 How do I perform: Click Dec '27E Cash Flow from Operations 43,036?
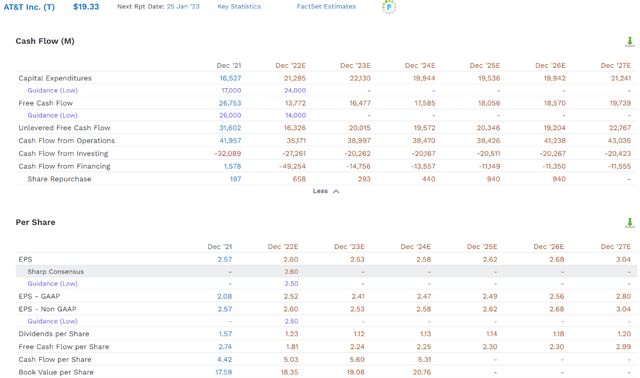[x=620, y=140]
